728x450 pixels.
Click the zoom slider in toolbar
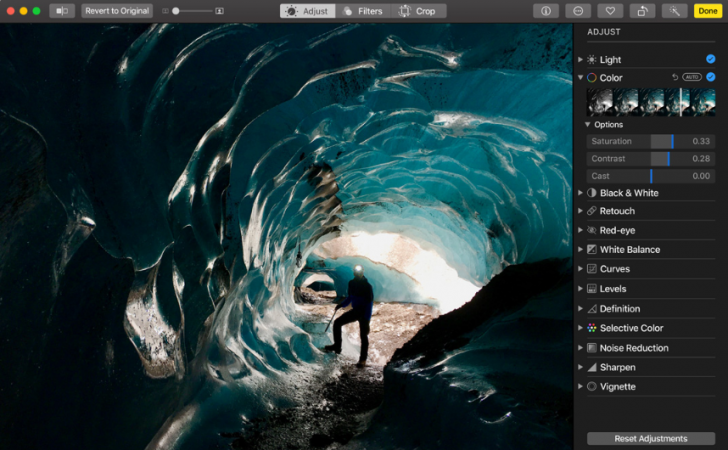[192, 11]
